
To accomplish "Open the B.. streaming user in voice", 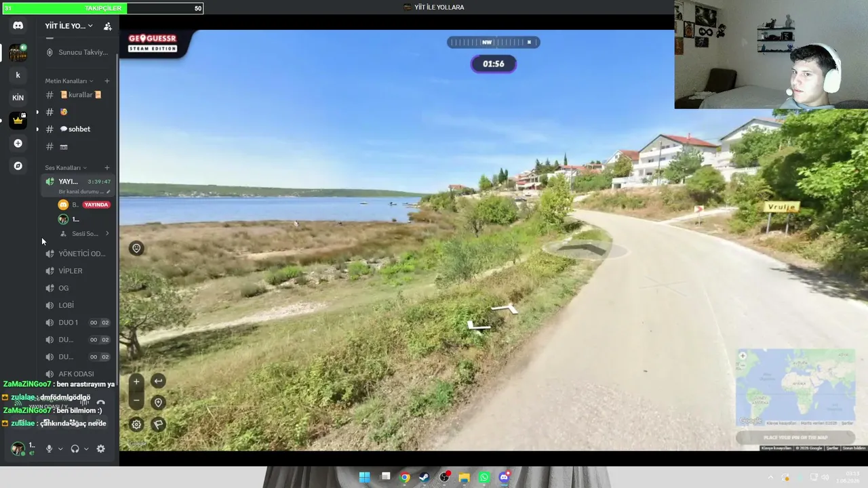I will click(x=68, y=205).
